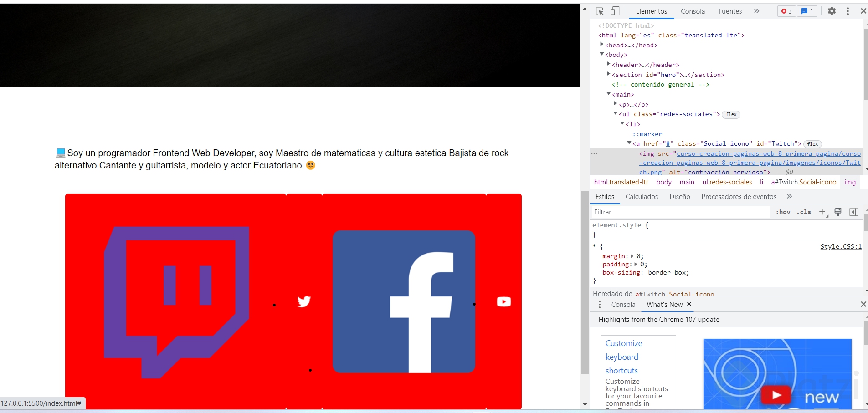Open the Style.CSS:1 source link
This screenshot has height=413, width=868.
point(841,246)
